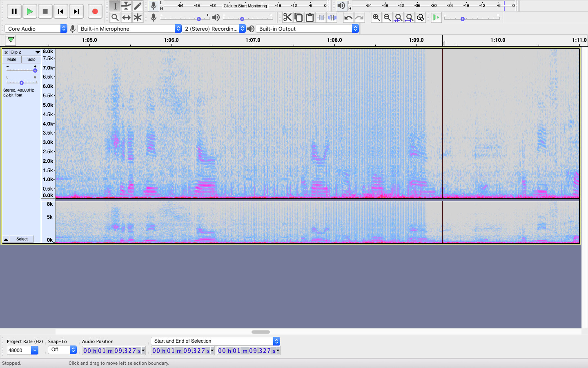Viewport: 588px width, 368px height.
Task: Enable Solo on Clip 2
Action: (31, 59)
